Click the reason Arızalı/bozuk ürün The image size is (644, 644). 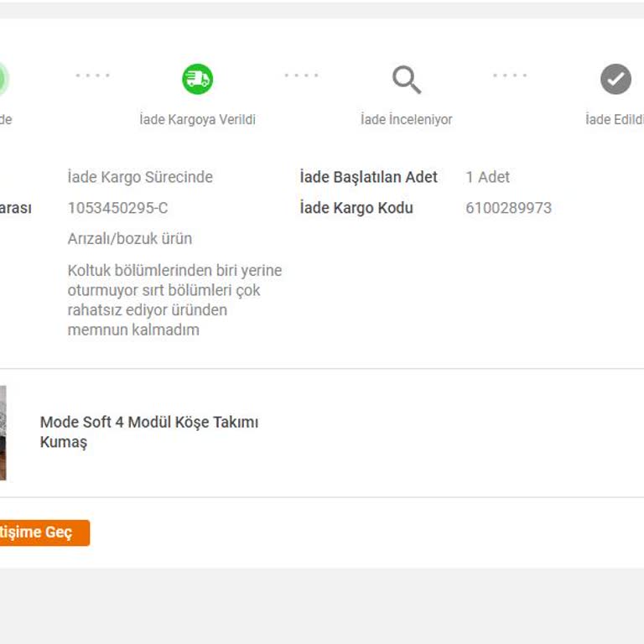[x=130, y=239]
